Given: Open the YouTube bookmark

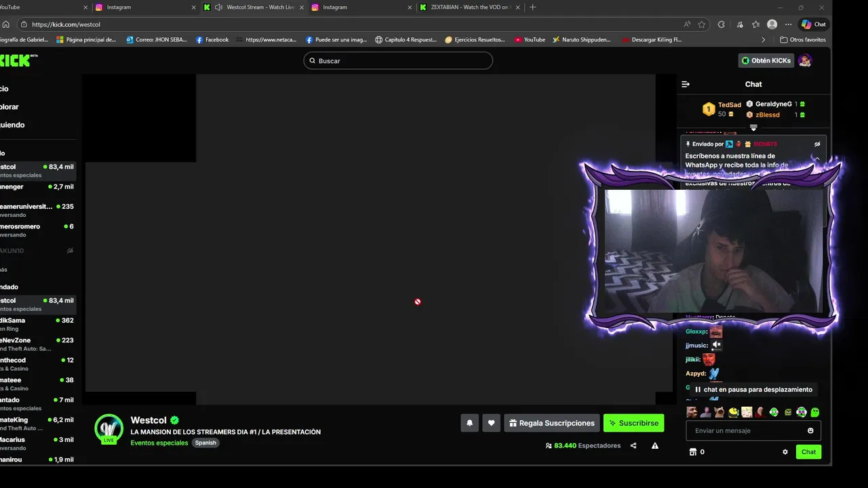Looking at the screenshot, I should (530, 39).
